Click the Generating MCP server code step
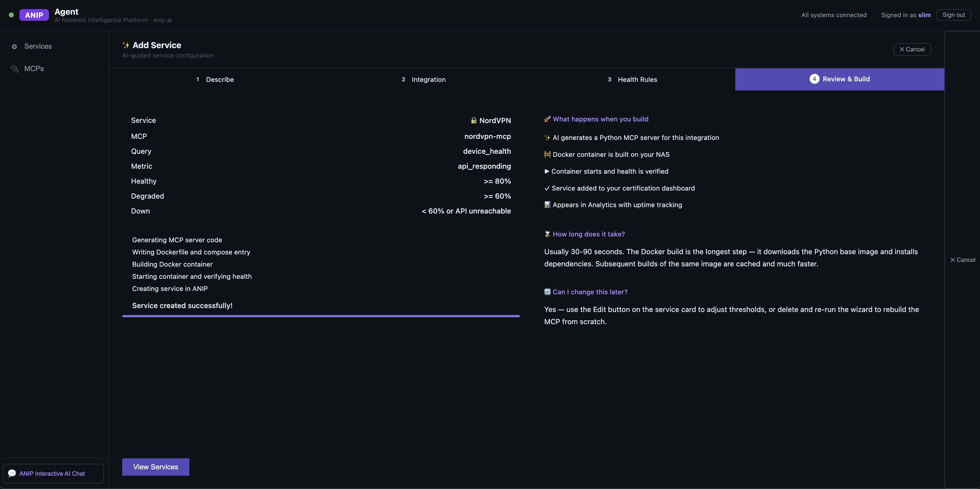Image resolution: width=980 pixels, height=489 pixels. [x=177, y=240]
